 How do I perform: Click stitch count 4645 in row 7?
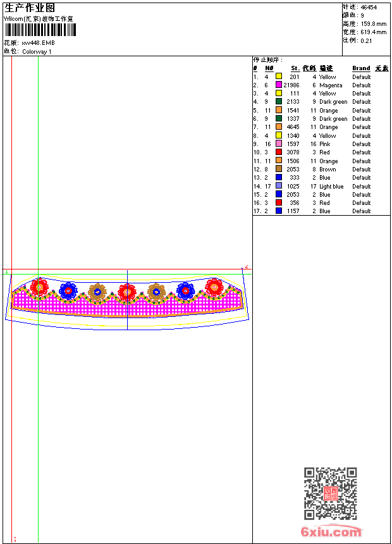point(293,127)
